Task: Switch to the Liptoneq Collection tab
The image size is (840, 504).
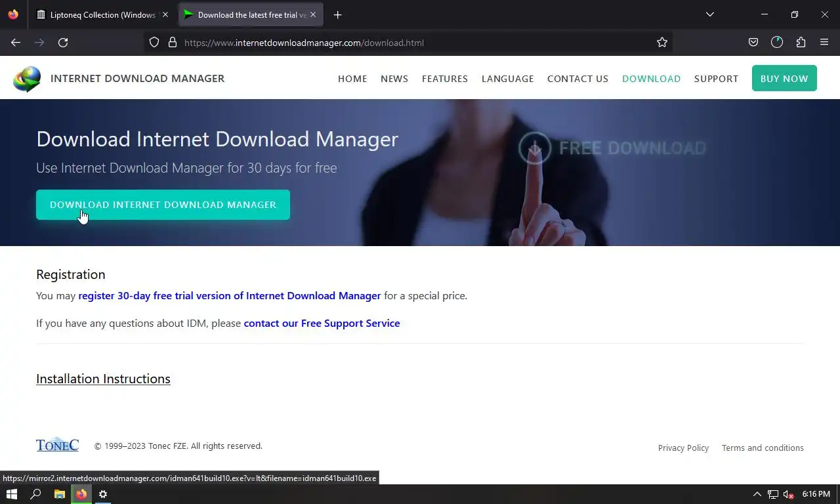Action: click(x=103, y=14)
